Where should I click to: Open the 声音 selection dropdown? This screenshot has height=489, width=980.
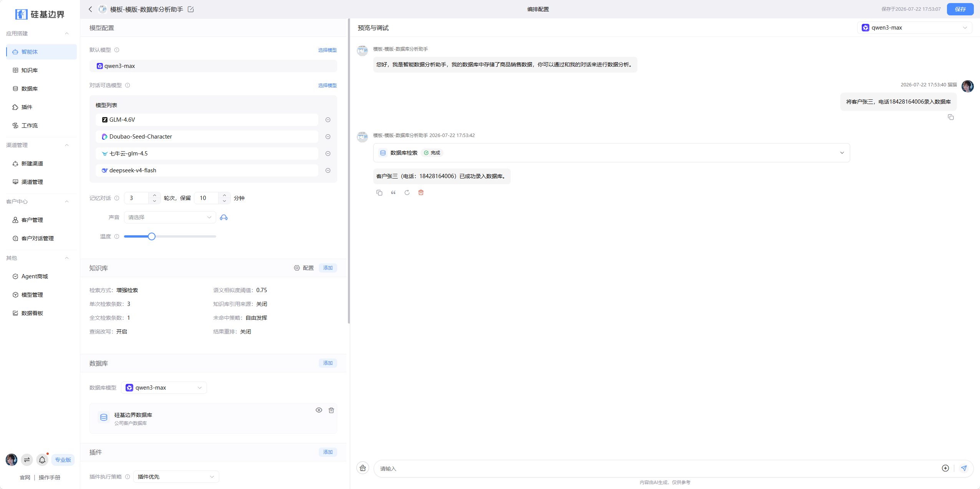point(170,217)
